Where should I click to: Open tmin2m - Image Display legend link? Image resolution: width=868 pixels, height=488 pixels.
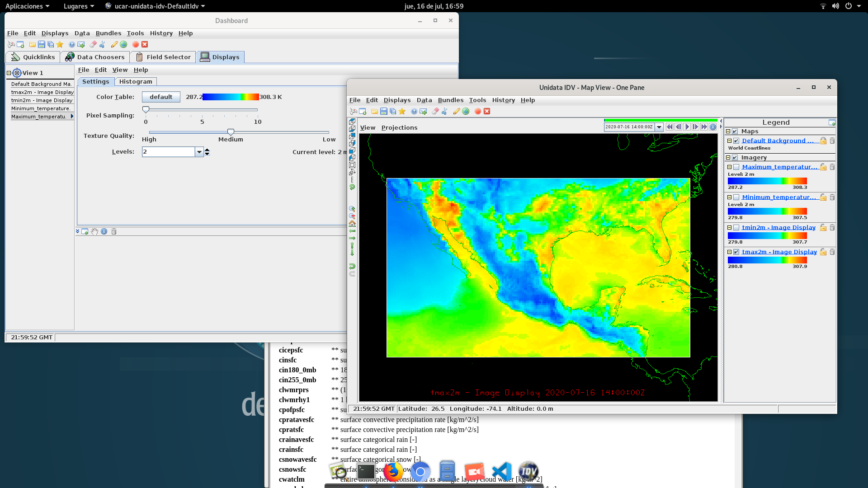778,228
